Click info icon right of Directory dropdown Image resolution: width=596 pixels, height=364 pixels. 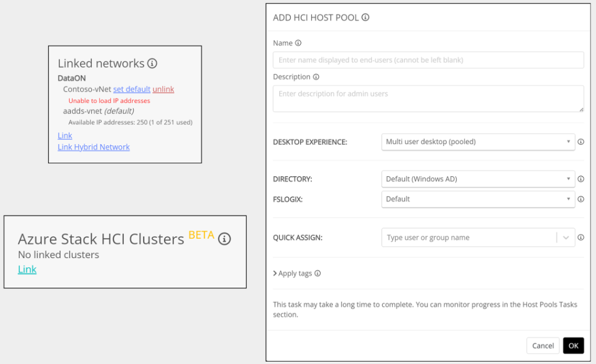[581, 179]
